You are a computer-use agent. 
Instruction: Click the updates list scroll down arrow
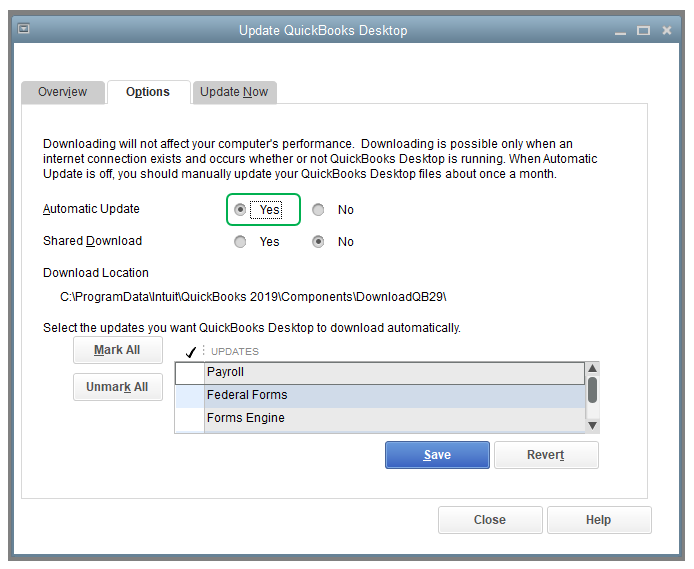point(593,425)
